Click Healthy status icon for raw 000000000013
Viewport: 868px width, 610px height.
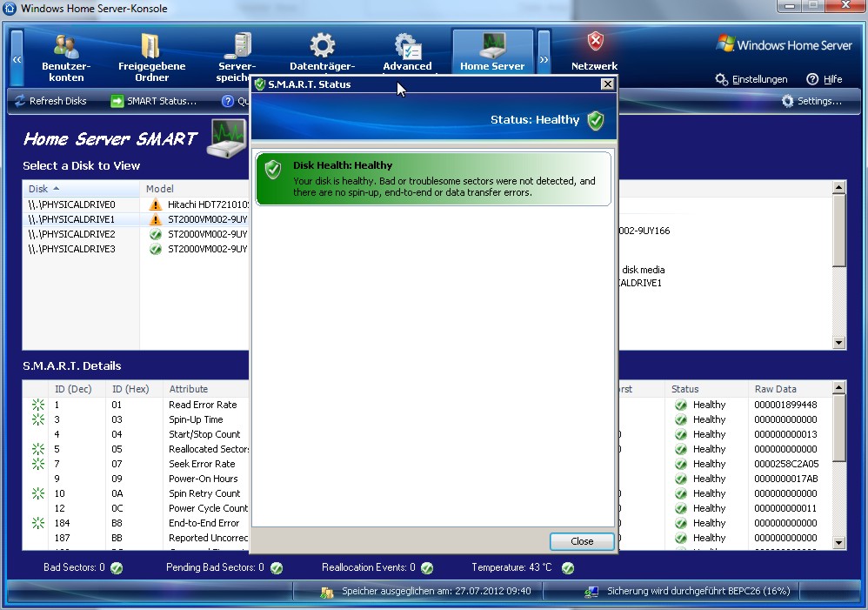tap(681, 434)
